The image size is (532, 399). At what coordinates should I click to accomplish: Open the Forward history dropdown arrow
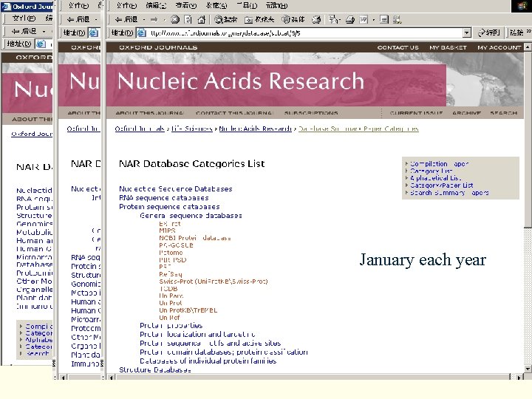point(164,20)
